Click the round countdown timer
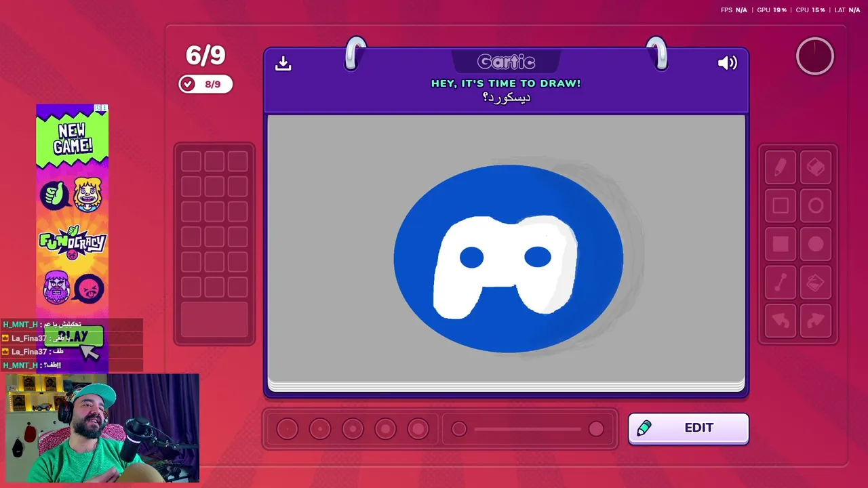Viewport: 868px width, 488px height. tap(815, 56)
